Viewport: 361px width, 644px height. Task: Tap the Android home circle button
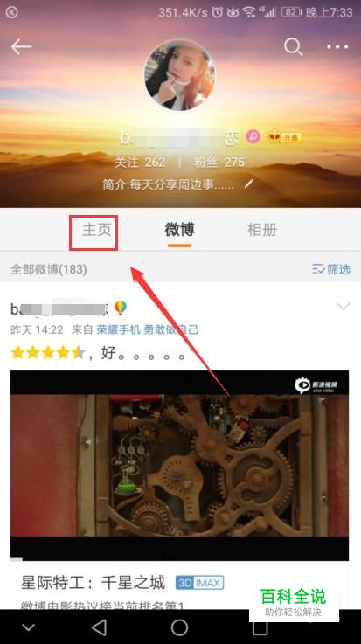(x=179, y=627)
